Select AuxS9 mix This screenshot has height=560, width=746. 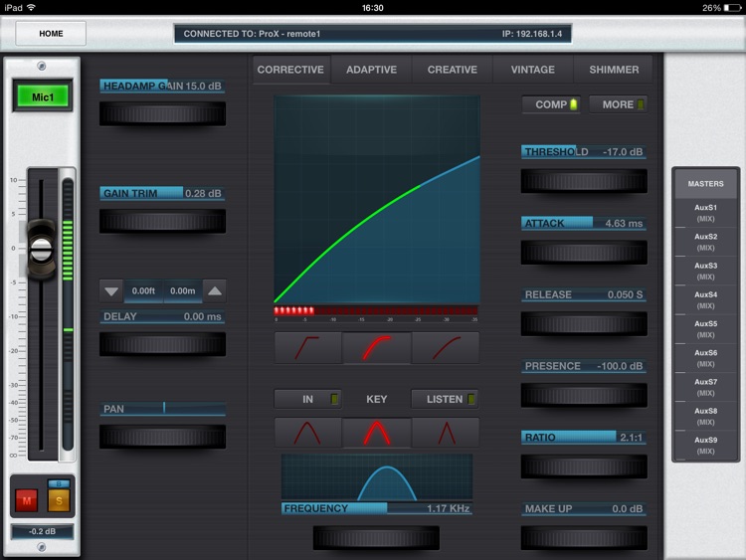pyautogui.click(x=705, y=445)
